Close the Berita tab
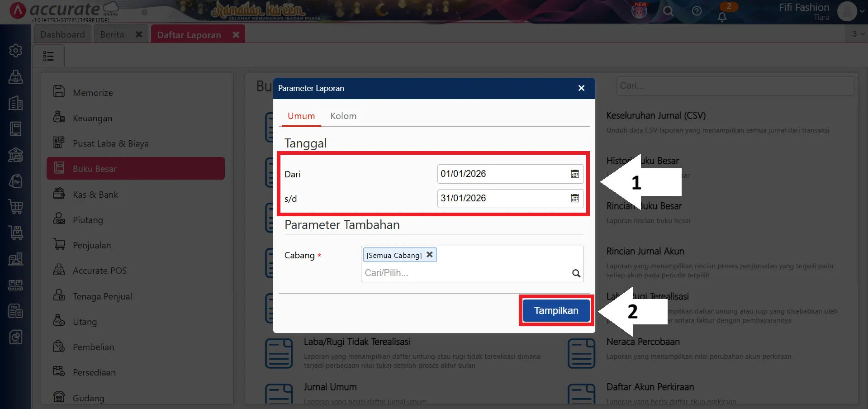This screenshot has height=409, width=868. 139,35
